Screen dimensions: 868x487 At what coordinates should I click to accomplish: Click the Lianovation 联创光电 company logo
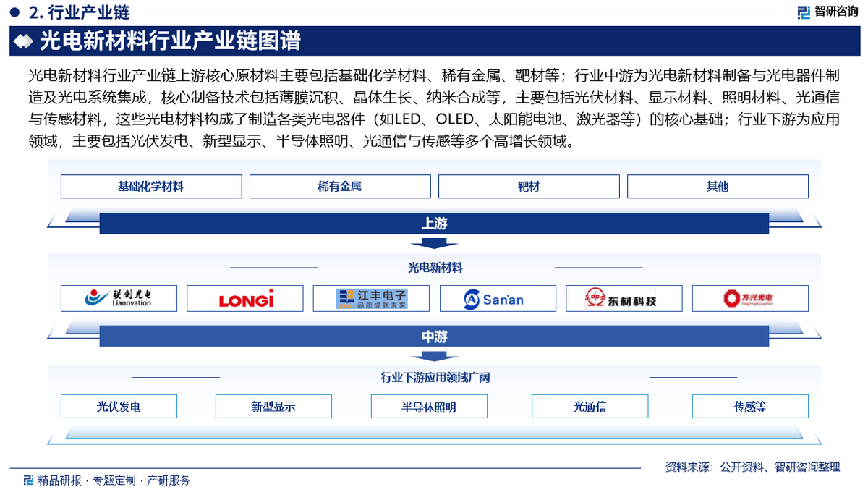(119, 298)
